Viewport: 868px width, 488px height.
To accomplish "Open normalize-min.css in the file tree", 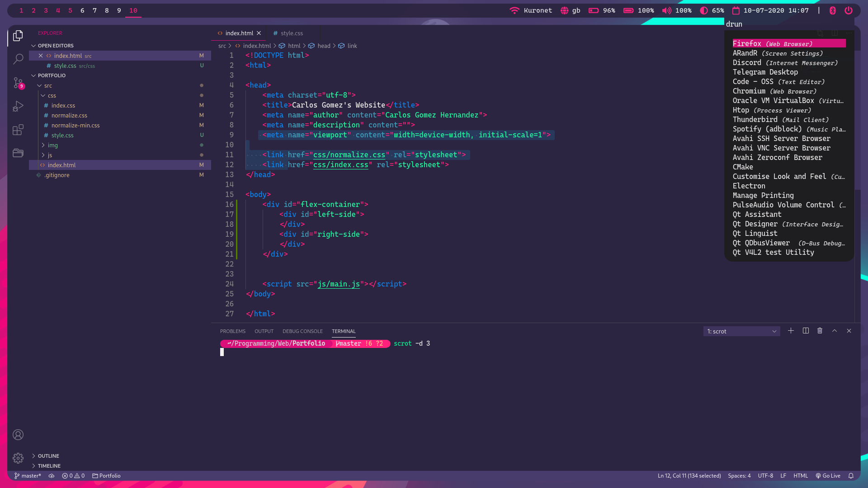I will [x=120, y=125].
